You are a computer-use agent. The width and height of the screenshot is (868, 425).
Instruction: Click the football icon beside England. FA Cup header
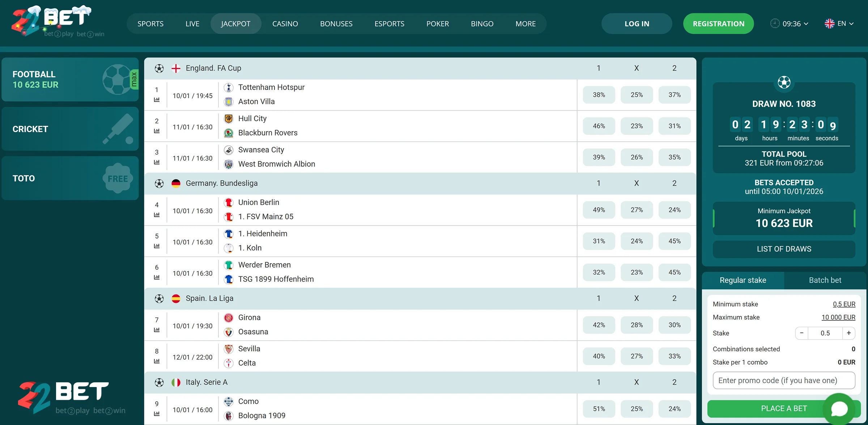159,68
